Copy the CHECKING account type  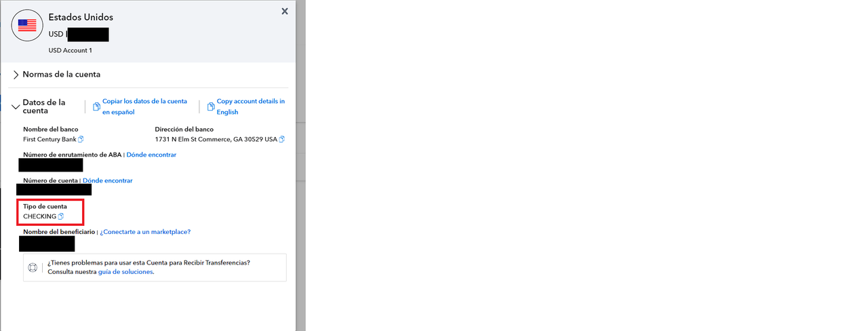point(60,216)
